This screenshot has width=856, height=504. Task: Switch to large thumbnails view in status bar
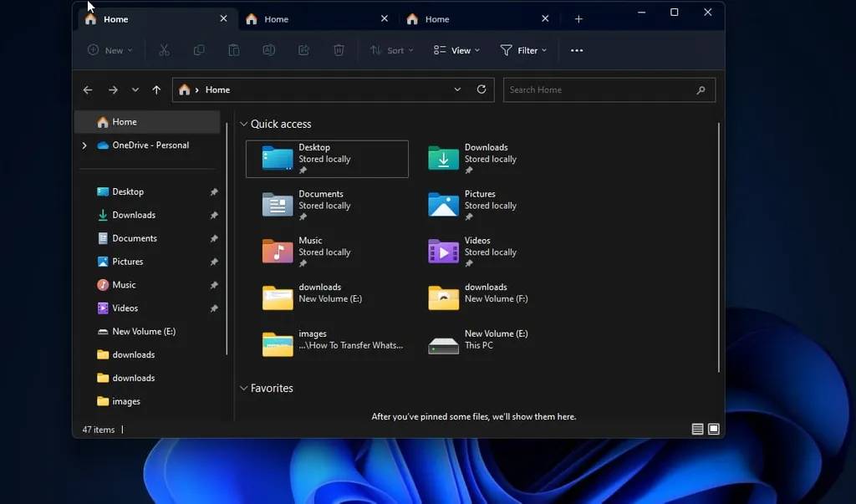pyautogui.click(x=713, y=429)
